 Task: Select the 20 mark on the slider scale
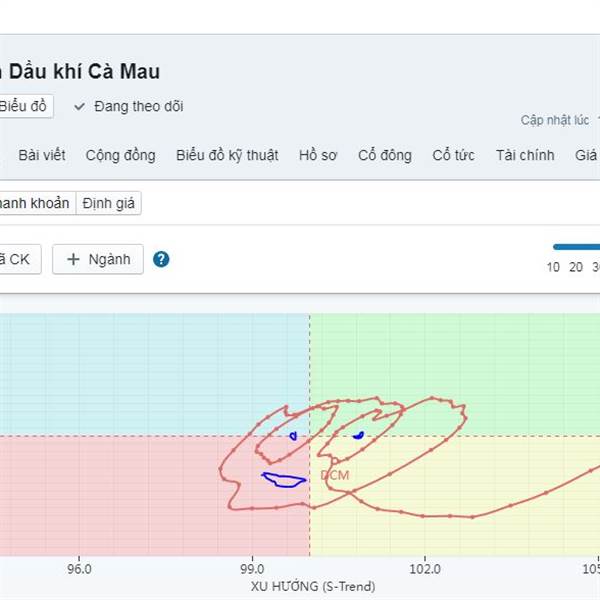pyautogui.click(x=576, y=267)
